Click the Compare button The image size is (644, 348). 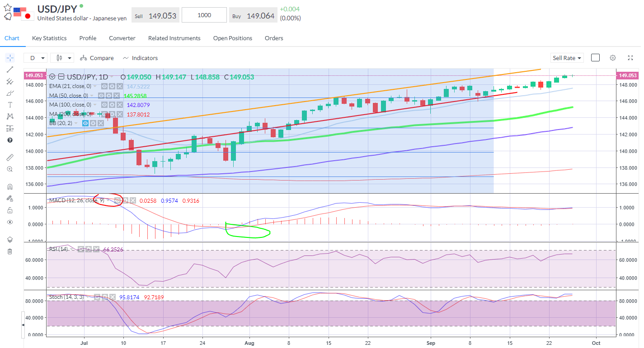tap(97, 58)
